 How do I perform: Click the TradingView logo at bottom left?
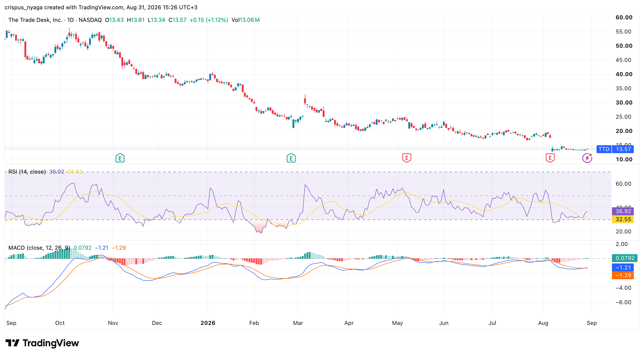coord(42,343)
